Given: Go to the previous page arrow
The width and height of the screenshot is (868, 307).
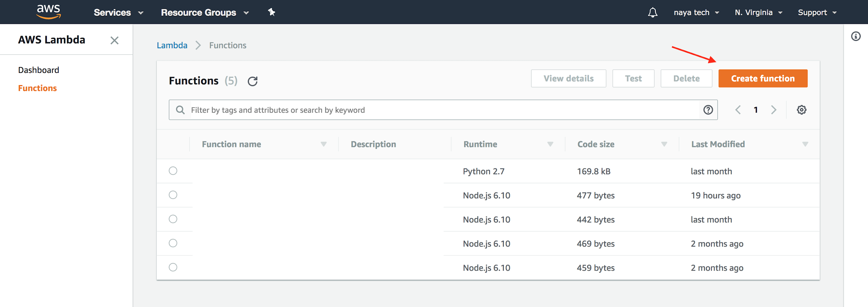Looking at the screenshot, I should (x=738, y=110).
